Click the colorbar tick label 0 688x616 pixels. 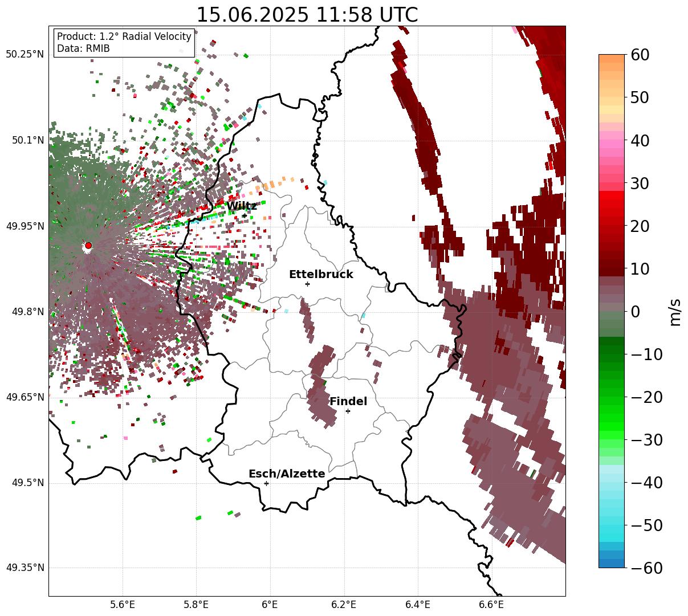tap(636, 311)
